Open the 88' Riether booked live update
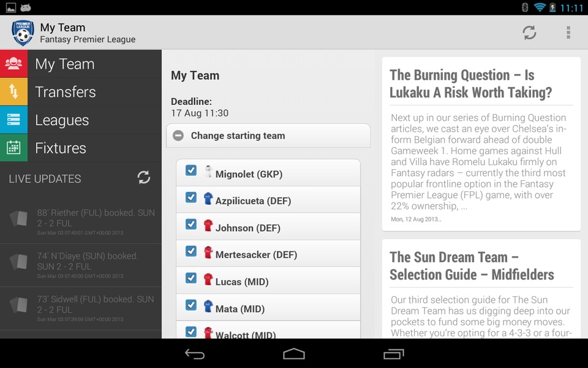Viewport: 588px width, 368px height. click(81, 221)
